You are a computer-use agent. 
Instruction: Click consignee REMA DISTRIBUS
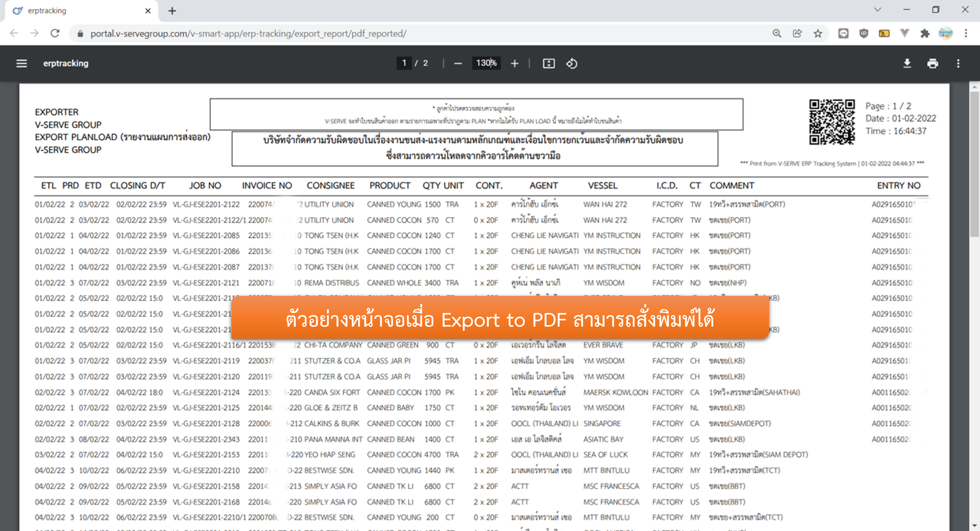coord(332,283)
